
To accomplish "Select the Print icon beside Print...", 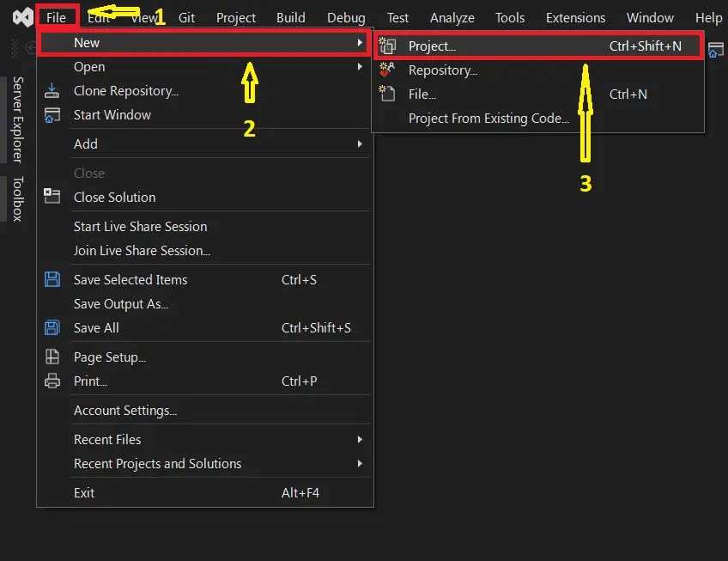I will (52, 381).
